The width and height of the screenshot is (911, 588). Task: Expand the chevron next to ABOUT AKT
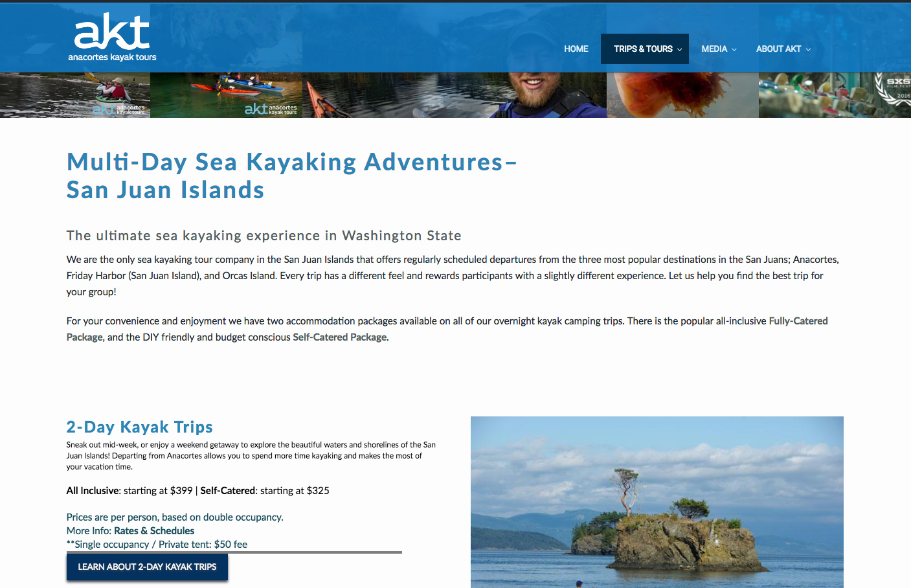pos(808,50)
